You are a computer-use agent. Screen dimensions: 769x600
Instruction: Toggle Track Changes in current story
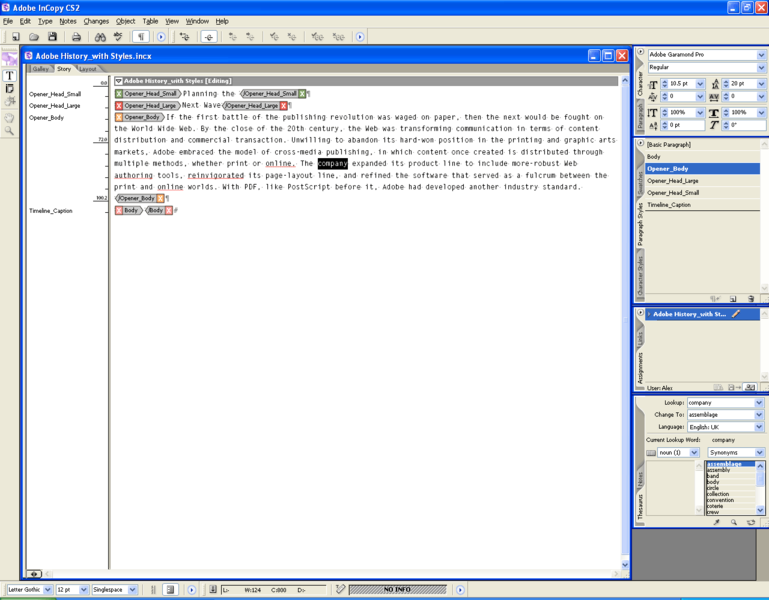click(x=209, y=36)
